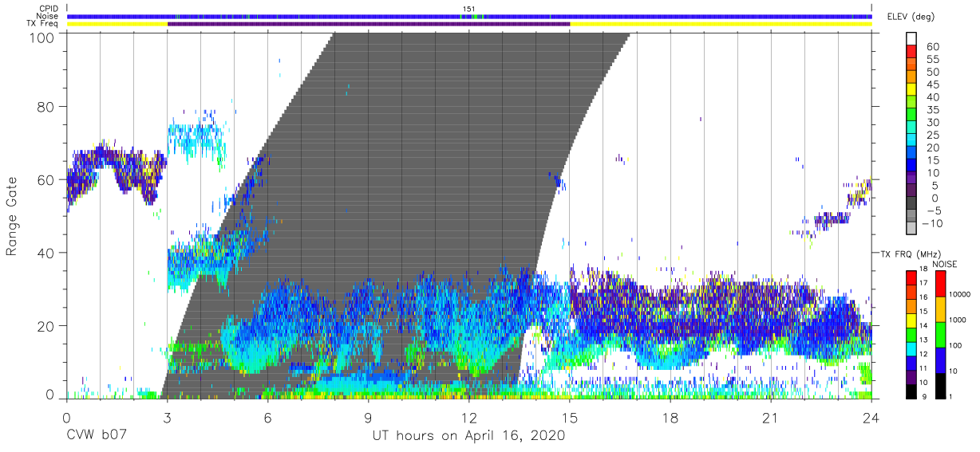Viewport: 980px width, 452px height.
Task: Click the 10000 label on NOISE colorbar
Action: pos(959,295)
